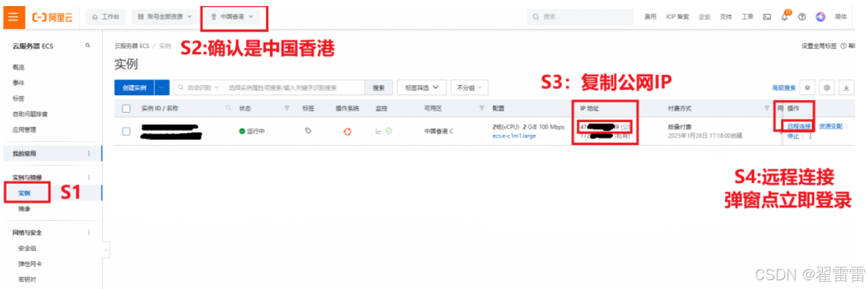The image size is (868, 289).
Task: Open the 费用 top menu
Action: pos(650,16)
